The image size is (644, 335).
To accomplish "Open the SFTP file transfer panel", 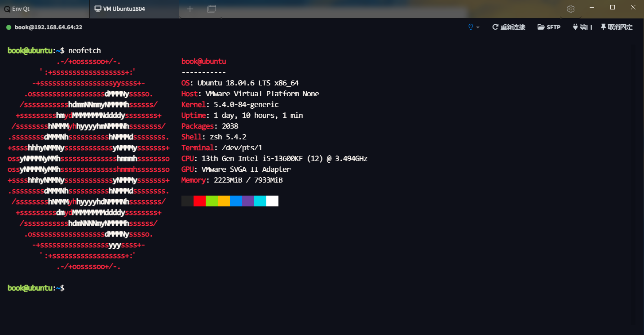I will [x=549, y=27].
